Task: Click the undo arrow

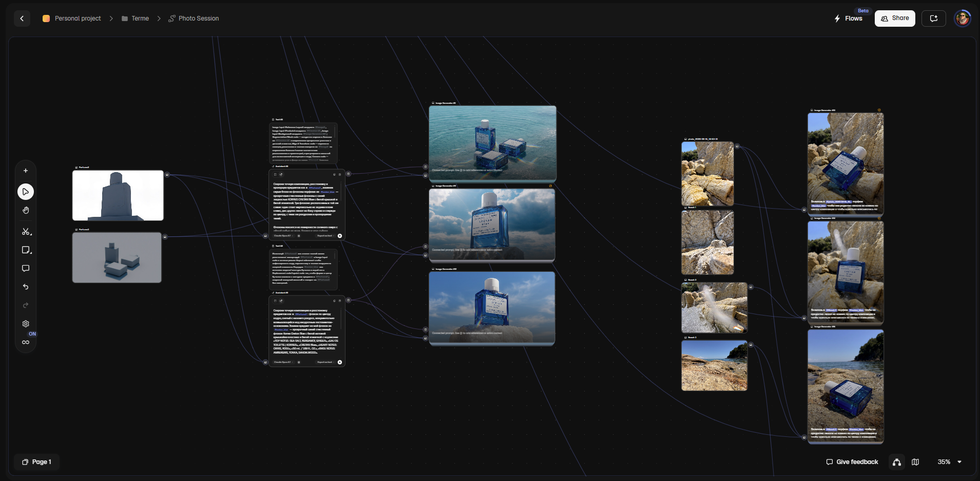Action: pyautogui.click(x=26, y=287)
